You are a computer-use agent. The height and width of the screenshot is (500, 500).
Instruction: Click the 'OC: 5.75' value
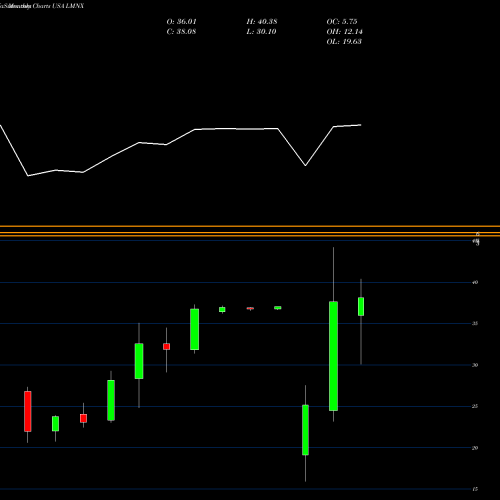click(342, 22)
